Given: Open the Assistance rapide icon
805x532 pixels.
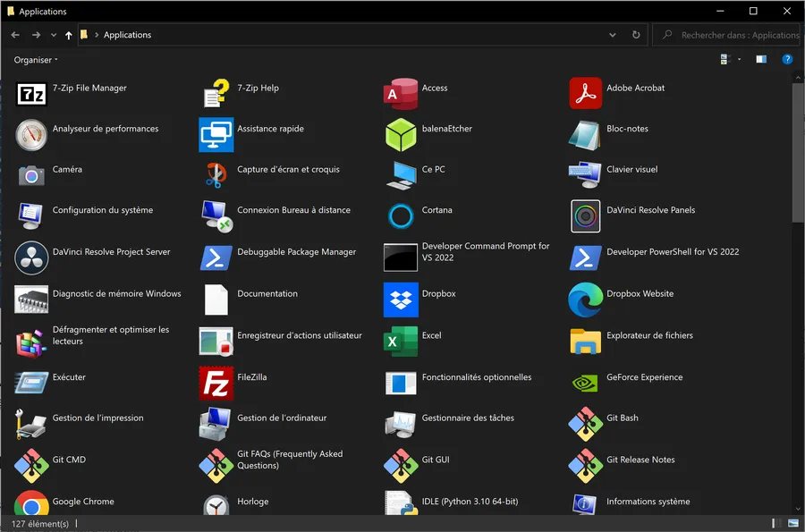Looking at the screenshot, I should pos(216,135).
